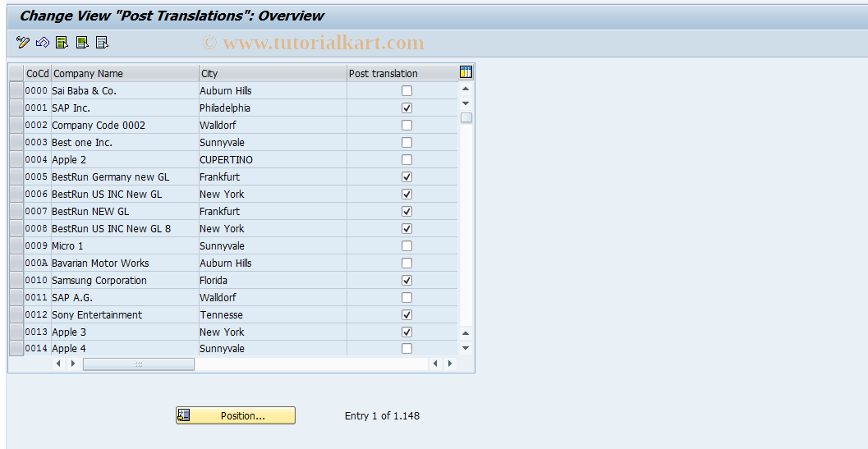Click the Select All toolbar icon
Image resolution: width=868 pixels, height=449 pixels.
tap(62, 42)
